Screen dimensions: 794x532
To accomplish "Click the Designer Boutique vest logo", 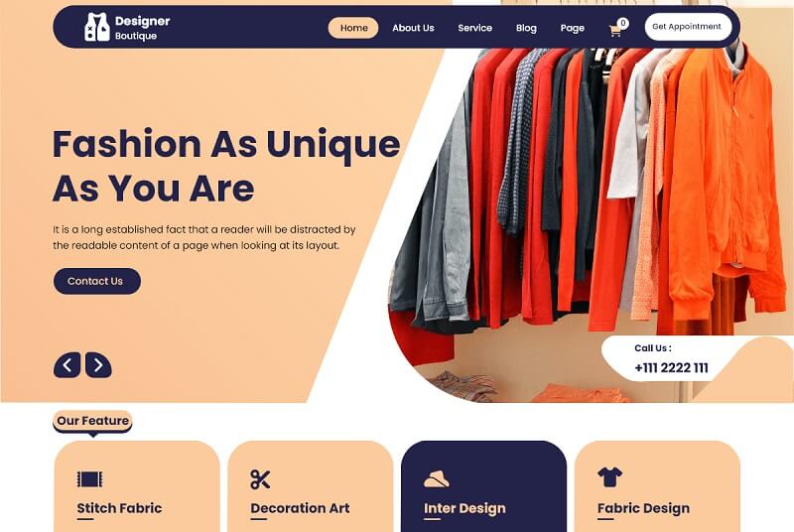I will tap(96, 27).
